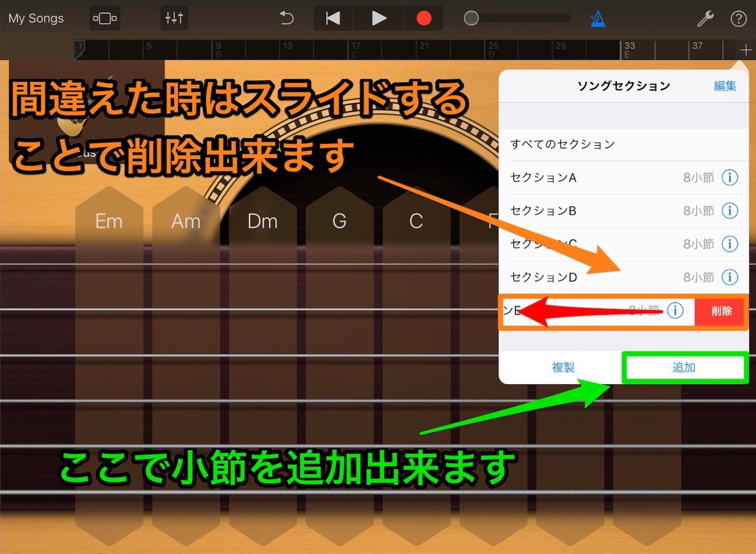Adjust the master volume slider knob

pyautogui.click(x=471, y=18)
